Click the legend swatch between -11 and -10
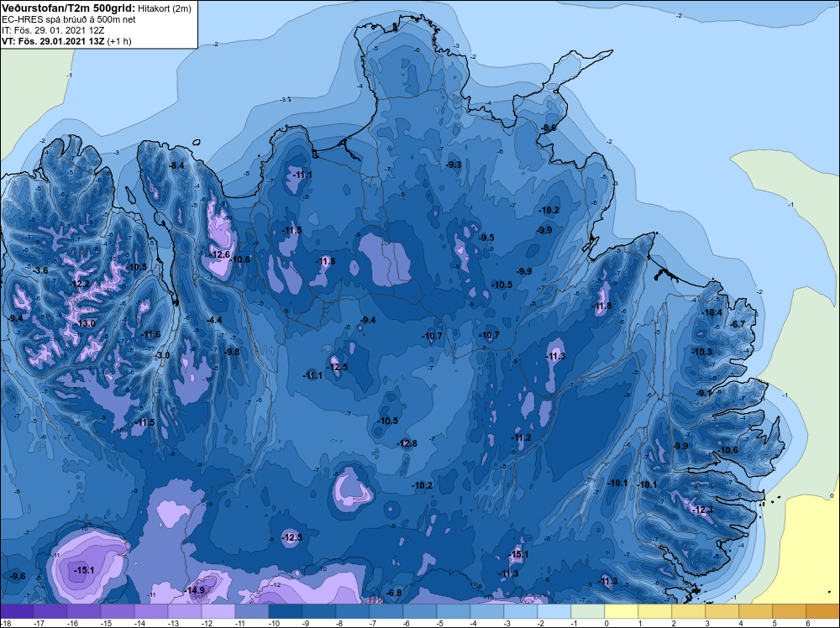 (252, 611)
